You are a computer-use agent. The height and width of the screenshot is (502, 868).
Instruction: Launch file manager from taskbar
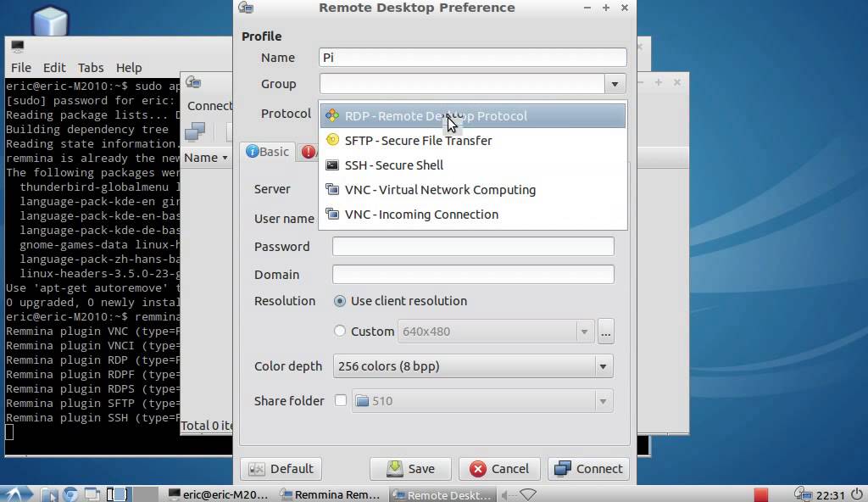[x=48, y=494]
